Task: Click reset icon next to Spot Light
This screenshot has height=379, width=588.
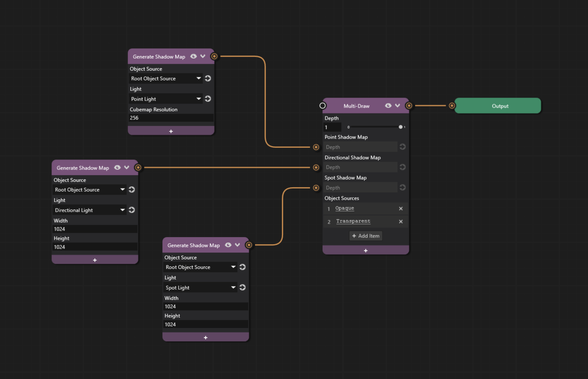Action: (x=242, y=287)
